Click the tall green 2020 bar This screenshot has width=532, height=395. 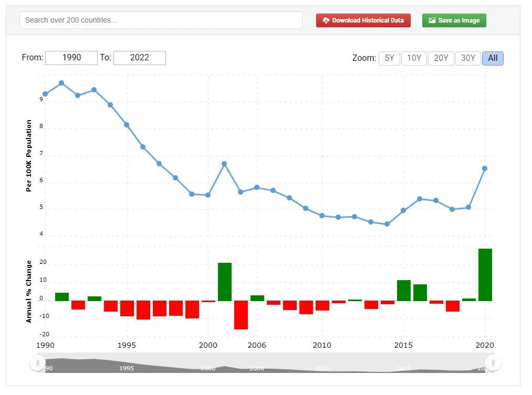[485, 275]
